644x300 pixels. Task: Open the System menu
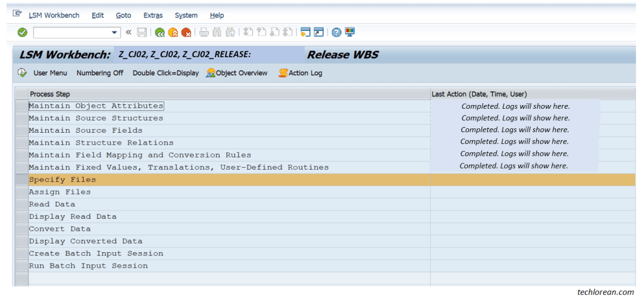pos(186,15)
